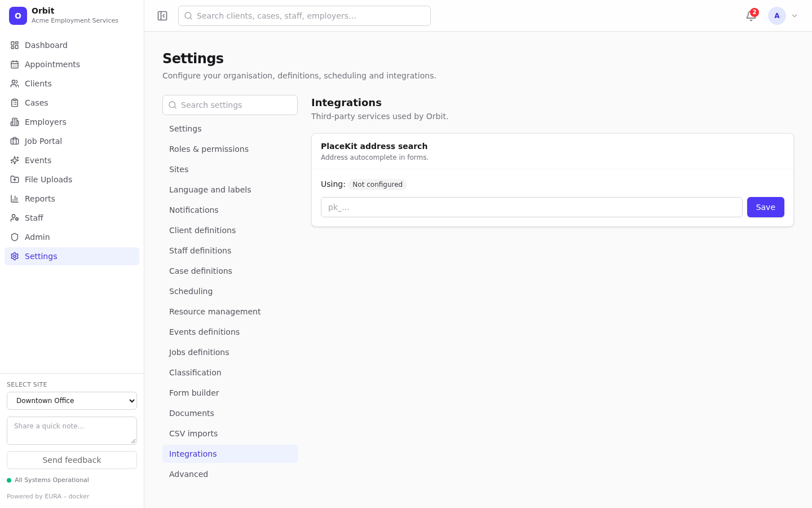Select Staff definitions section
Viewport: 812px width, 508px height.
coord(230,251)
